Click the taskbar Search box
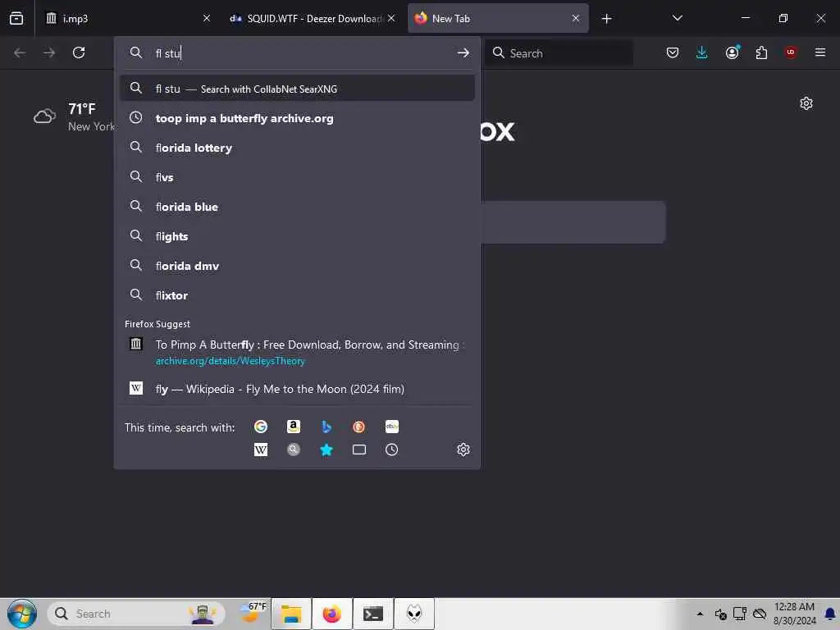The width and height of the screenshot is (840, 630). 136,614
